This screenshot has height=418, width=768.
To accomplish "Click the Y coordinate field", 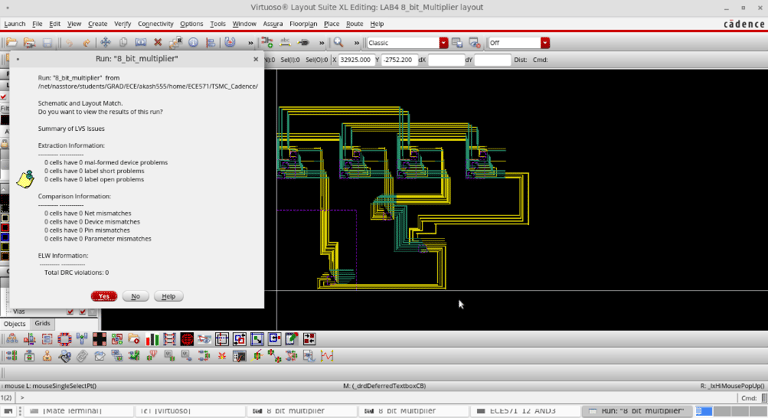I will tap(399, 60).
